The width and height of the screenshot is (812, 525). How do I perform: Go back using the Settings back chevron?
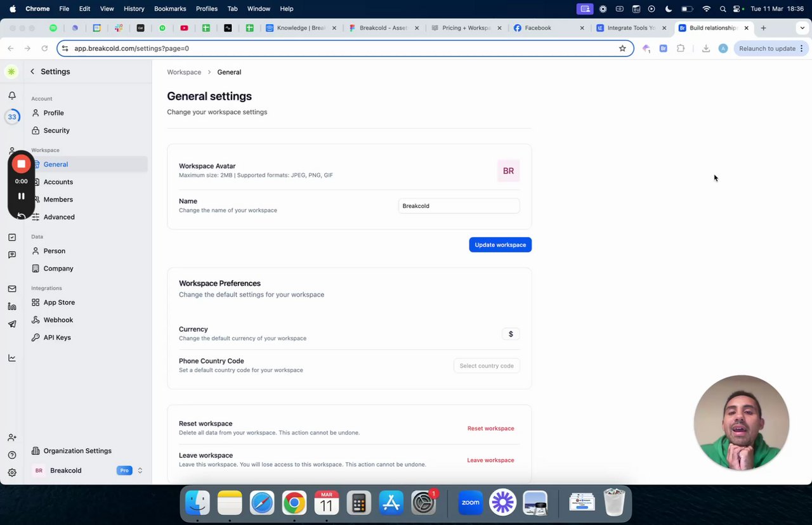point(32,72)
